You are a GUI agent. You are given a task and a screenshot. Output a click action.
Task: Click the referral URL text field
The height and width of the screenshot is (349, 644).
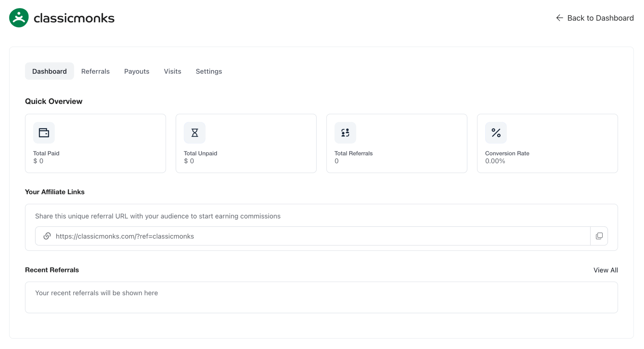(x=314, y=236)
